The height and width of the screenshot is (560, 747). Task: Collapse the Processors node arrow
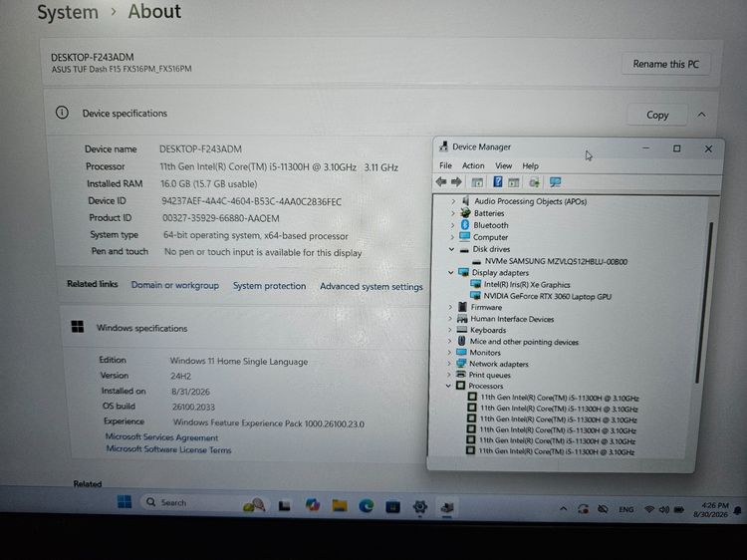click(x=448, y=386)
